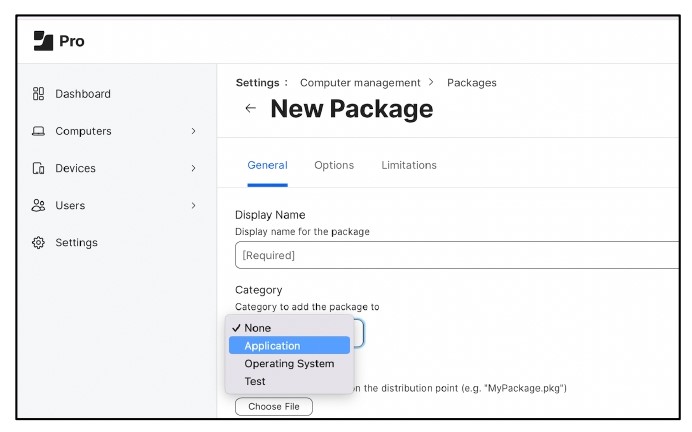Click the Users people icon
The image size is (692, 432).
click(38, 205)
